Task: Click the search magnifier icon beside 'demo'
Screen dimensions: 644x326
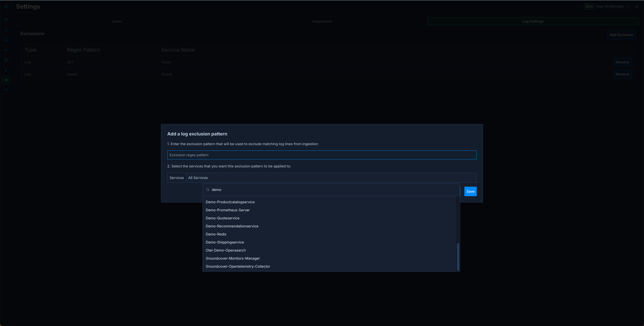Action: (x=208, y=190)
